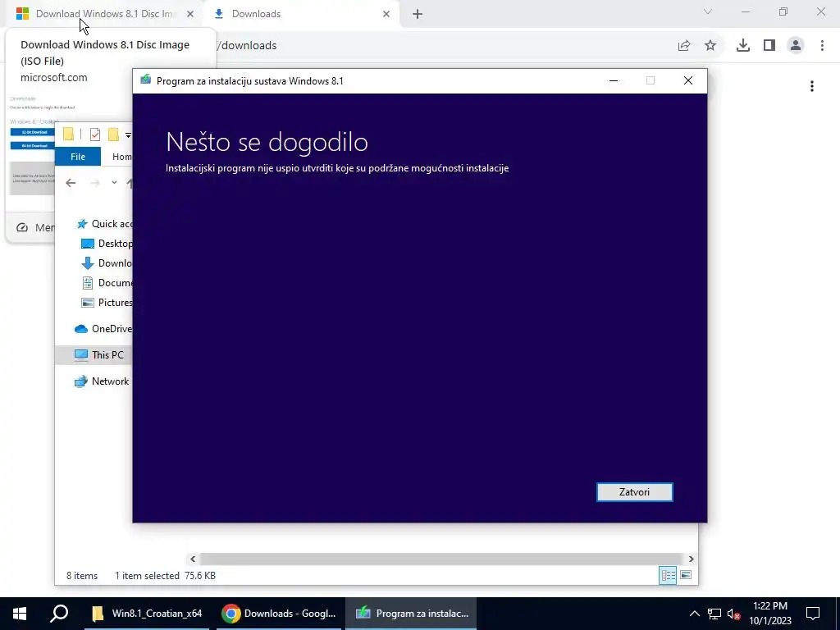Click the Zatvori button in the installer
The image size is (840, 630).
(x=634, y=492)
